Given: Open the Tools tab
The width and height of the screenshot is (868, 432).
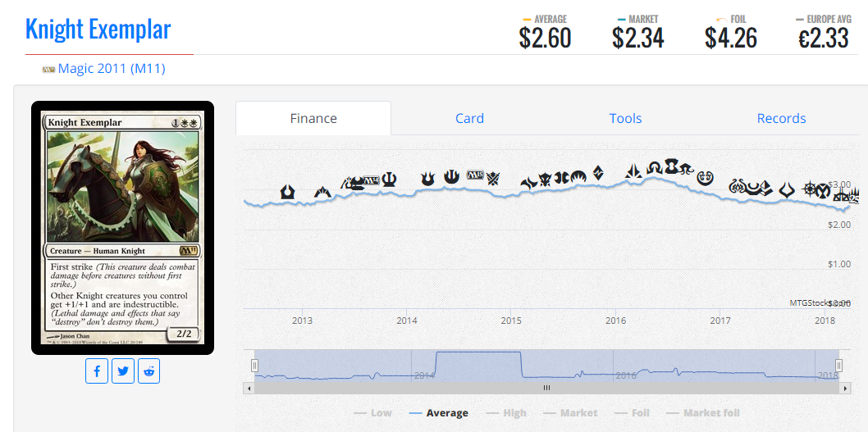Looking at the screenshot, I should (x=625, y=118).
